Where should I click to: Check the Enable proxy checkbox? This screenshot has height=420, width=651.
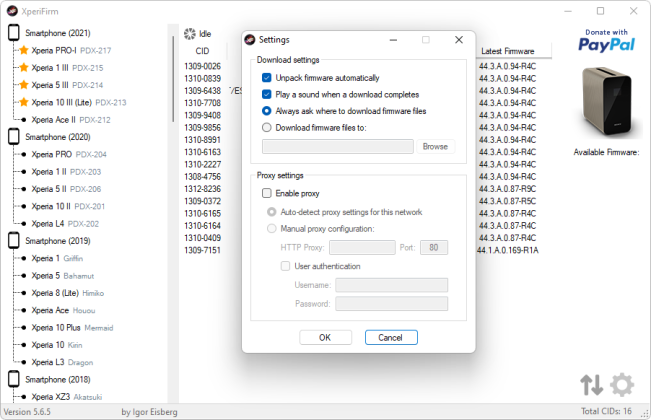[x=267, y=193]
